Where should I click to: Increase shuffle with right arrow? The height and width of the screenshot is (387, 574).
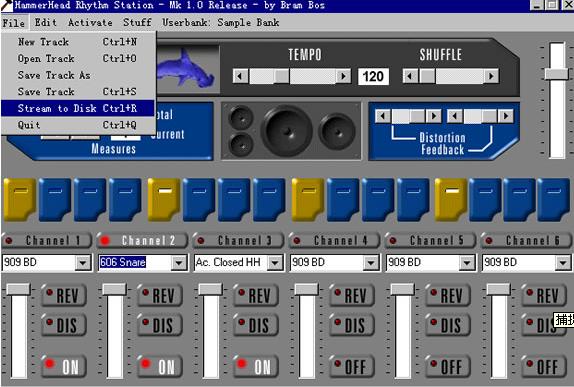(x=491, y=77)
